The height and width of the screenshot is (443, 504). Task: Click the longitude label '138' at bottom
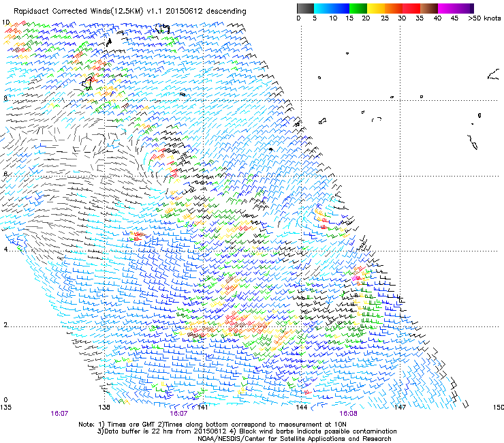[x=104, y=408]
